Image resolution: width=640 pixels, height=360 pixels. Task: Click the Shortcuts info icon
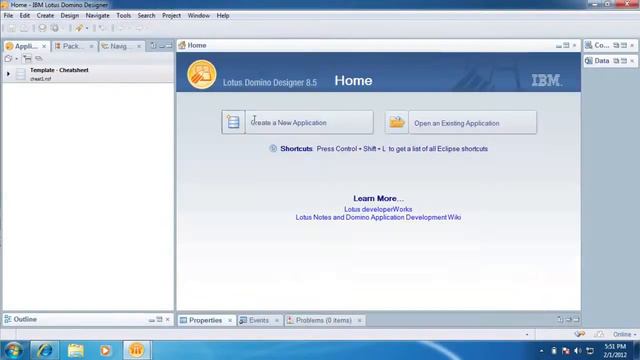[x=273, y=149]
